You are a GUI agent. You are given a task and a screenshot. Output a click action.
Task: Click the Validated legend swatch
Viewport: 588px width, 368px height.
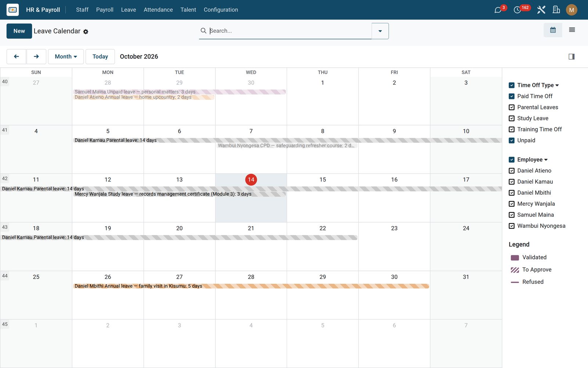[x=515, y=258]
